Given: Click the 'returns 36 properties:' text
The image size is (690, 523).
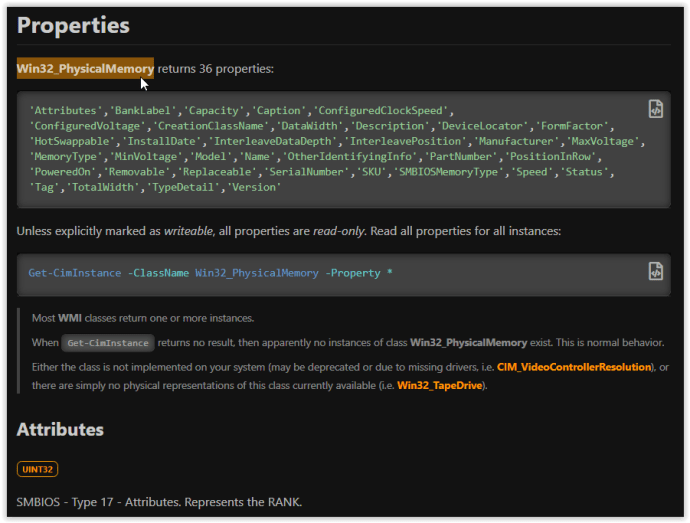Looking at the screenshot, I should tap(216, 69).
